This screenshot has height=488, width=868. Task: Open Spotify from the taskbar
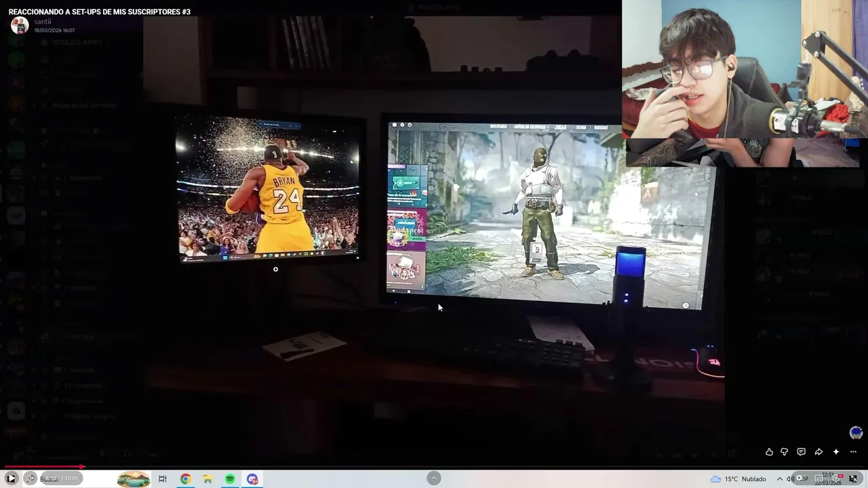coord(230,479)
